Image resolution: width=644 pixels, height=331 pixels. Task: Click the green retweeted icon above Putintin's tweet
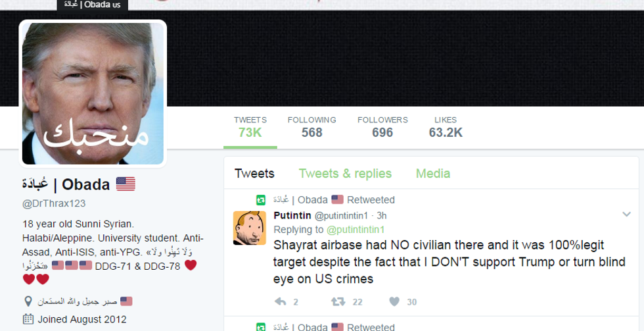coord(261,200)
